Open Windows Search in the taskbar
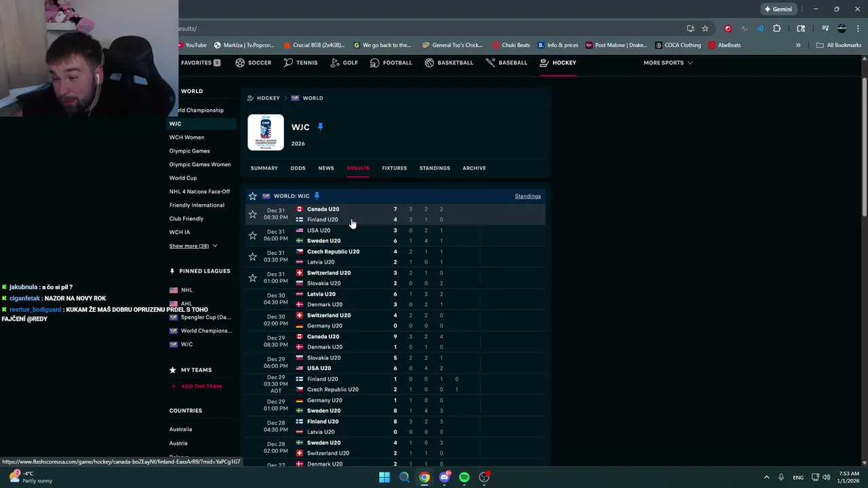Viewport: 868px width, 488px height. (x=404, y=477)
